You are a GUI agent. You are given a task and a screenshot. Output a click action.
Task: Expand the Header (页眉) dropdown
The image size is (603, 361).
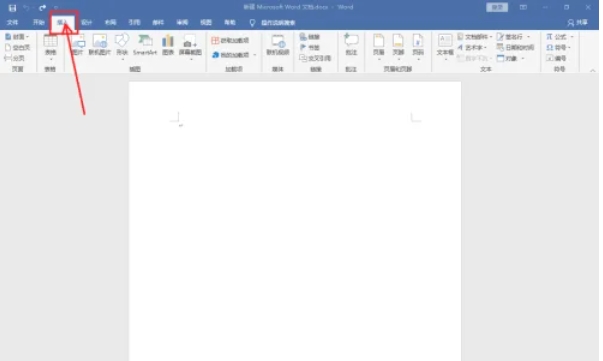379,47
